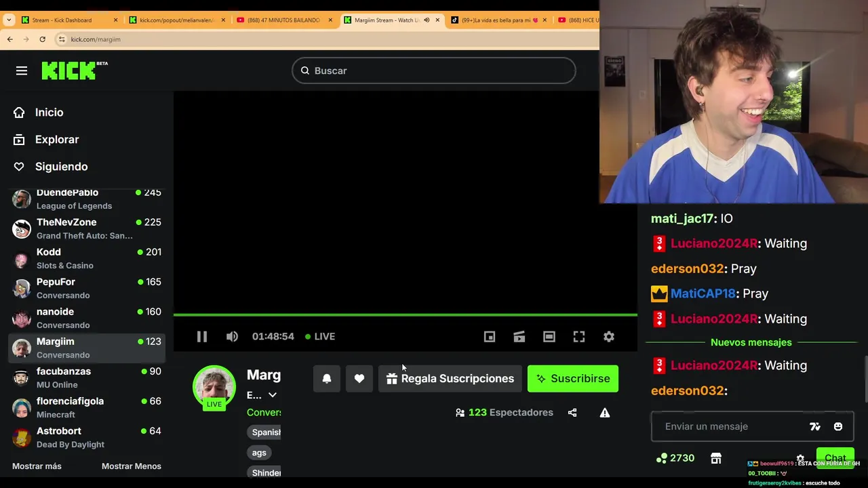Enter fullscreen mode
This screenshot has width=868, height=488.
coord(579,336)
